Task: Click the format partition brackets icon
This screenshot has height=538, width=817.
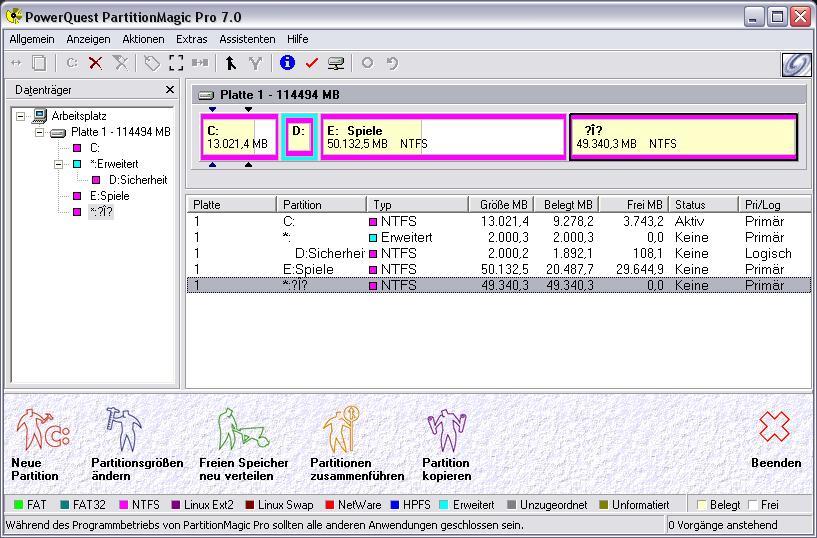Action: 176,63
